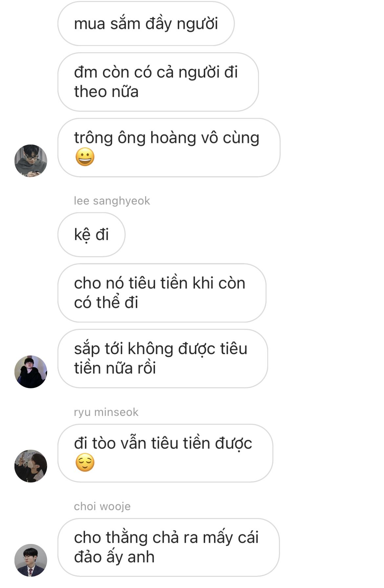
Task: Click the sender name choi wooje
Action: [102, 506]
